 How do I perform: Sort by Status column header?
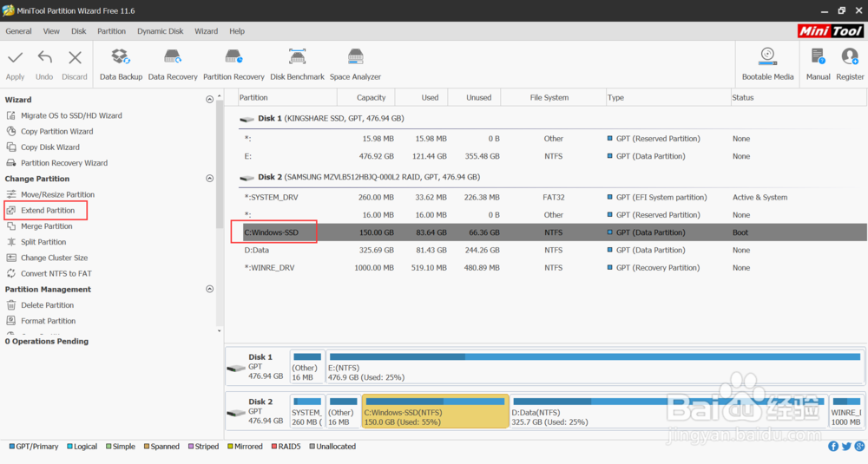[799, 97]
